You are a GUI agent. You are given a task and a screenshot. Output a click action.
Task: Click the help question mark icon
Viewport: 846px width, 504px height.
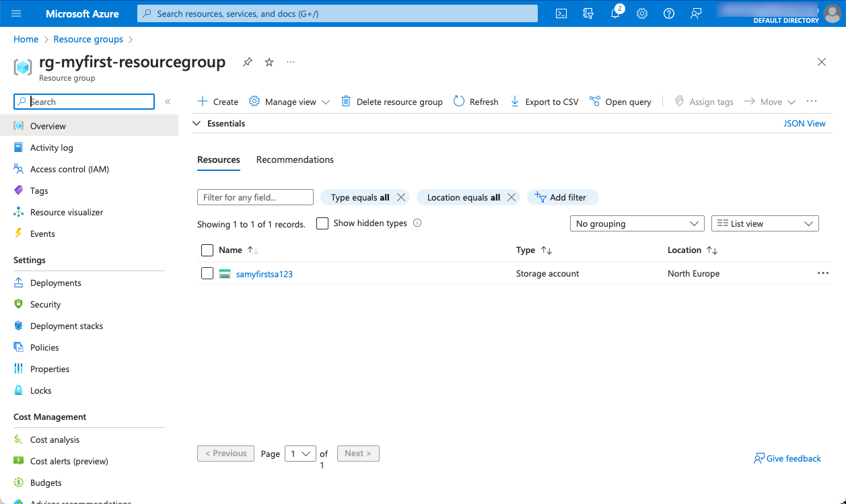tap(668, 13)
